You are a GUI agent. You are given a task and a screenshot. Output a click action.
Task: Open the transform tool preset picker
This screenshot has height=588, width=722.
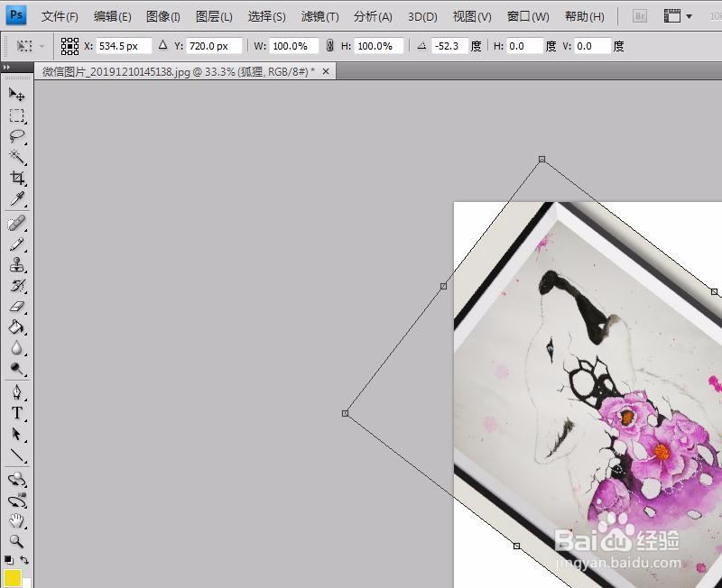tap(30, 46)
